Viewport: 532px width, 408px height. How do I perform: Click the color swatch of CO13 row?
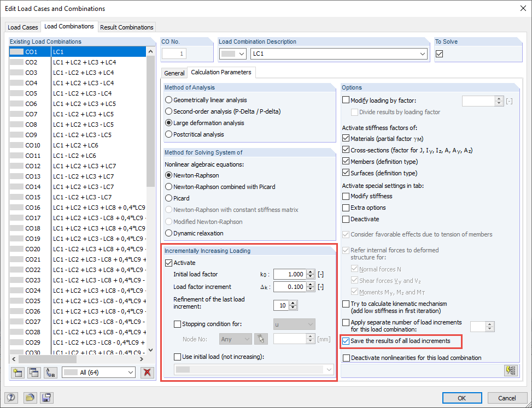point(16,176)
